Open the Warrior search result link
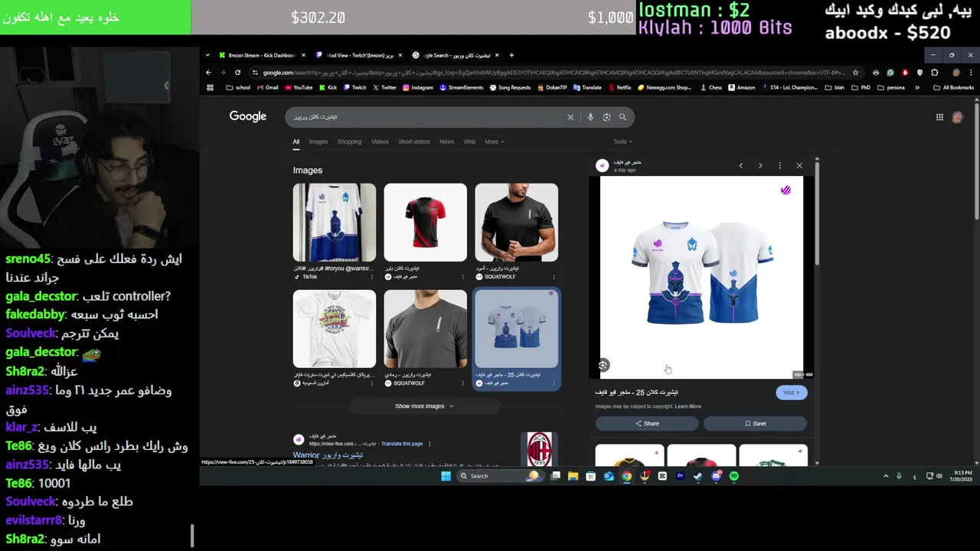 tap(328, 455)
